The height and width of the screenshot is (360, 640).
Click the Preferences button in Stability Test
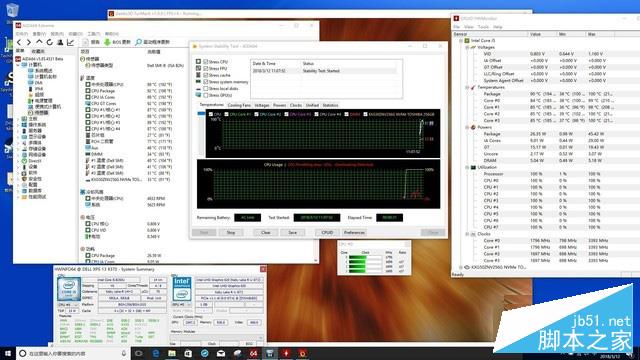point(354,232)
